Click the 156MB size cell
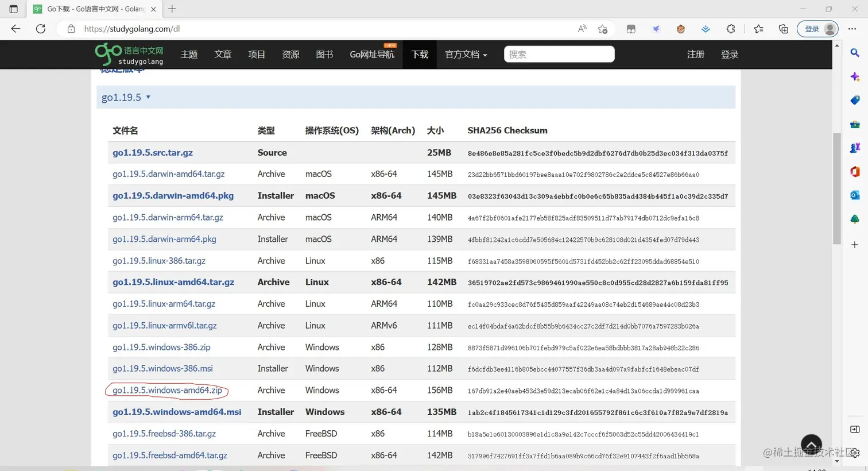Screen dimensions: 868x471 pyautogui.click(x=440, y=391)
